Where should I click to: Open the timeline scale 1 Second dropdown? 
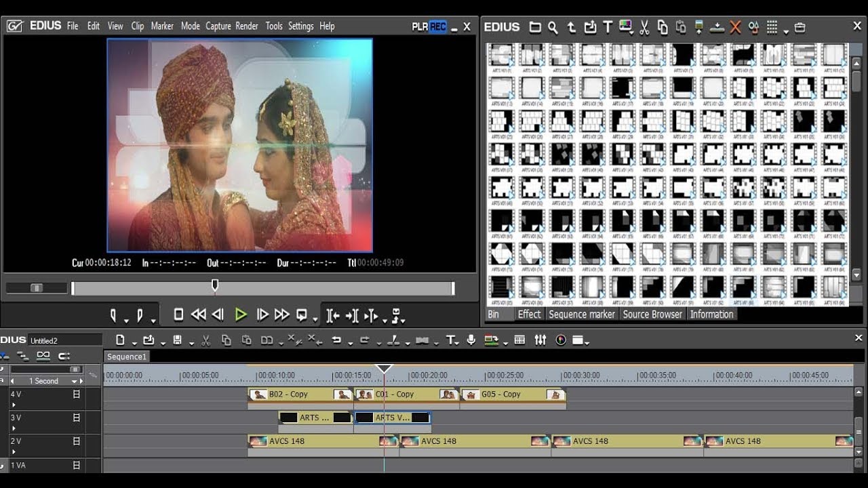[x=74, y=381]
